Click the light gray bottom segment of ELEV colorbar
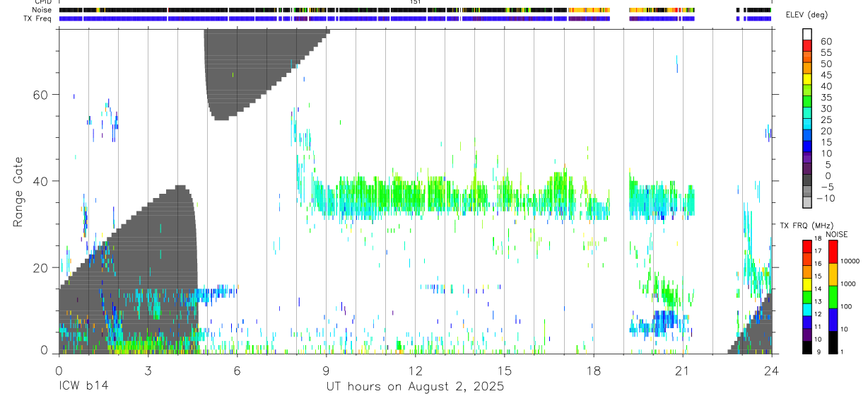This screenshot has height=401, width=868. [807, 204]
